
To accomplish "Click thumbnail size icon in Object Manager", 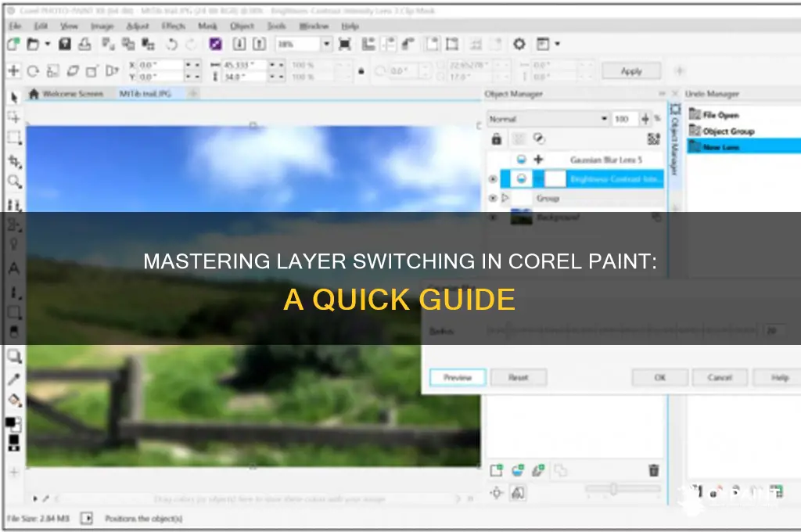I will tap(653, 138).
